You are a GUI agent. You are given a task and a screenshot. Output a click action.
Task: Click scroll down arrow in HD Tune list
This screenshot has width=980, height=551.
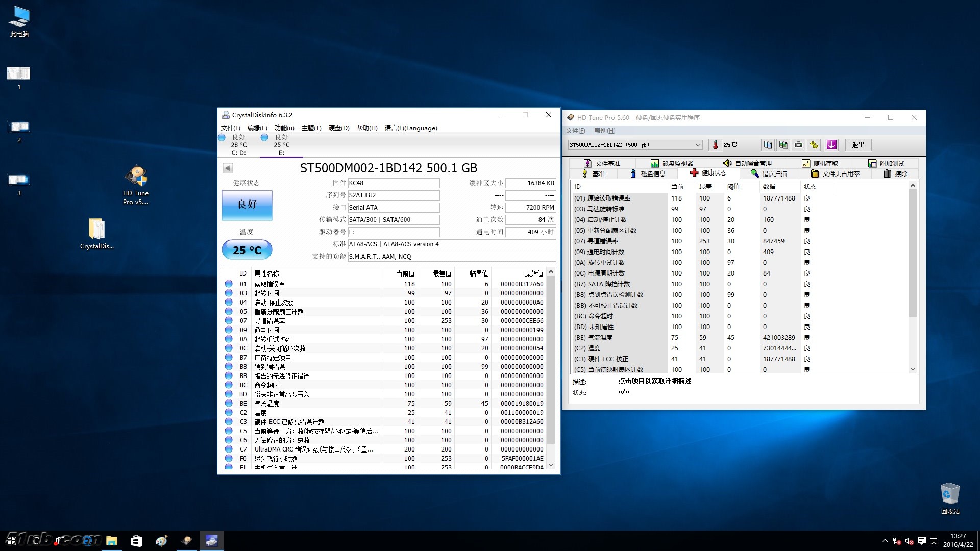click(913, 369)
